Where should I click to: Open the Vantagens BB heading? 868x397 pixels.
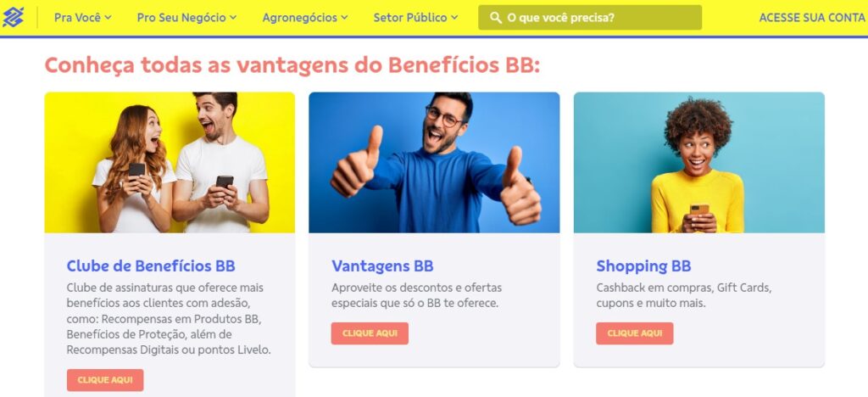(382, 266)
